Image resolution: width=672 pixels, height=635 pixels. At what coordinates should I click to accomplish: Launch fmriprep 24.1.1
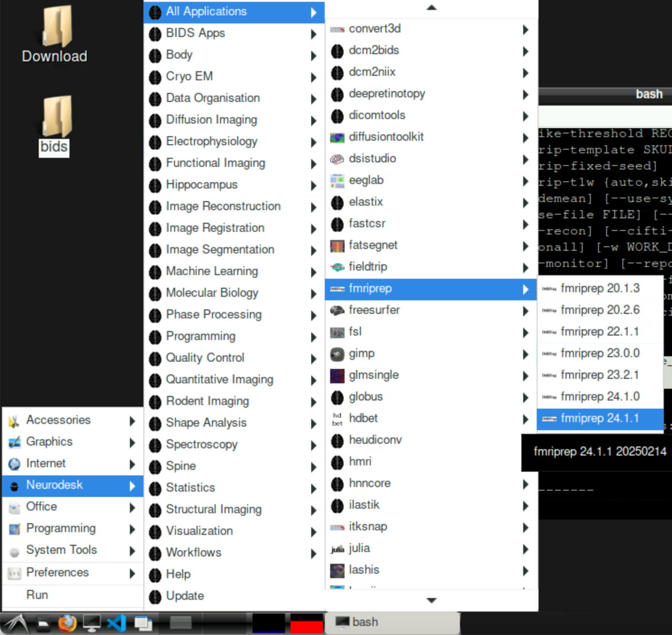(600, 419)
